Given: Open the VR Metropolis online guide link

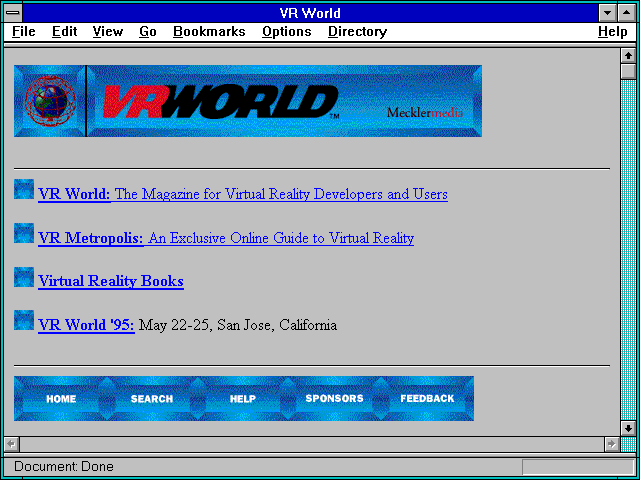Looking at the screenshot, I should click(x=226, y=238).
